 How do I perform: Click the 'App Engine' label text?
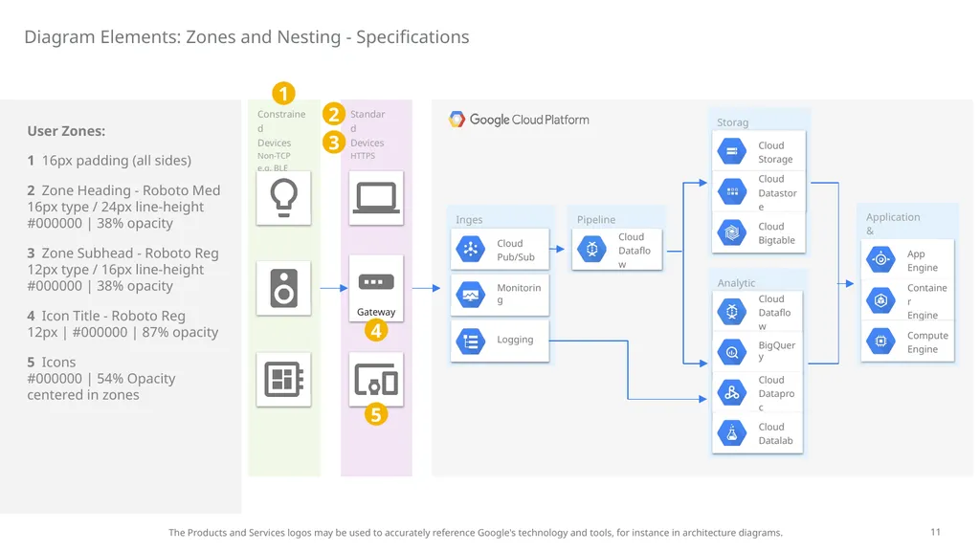923,260
